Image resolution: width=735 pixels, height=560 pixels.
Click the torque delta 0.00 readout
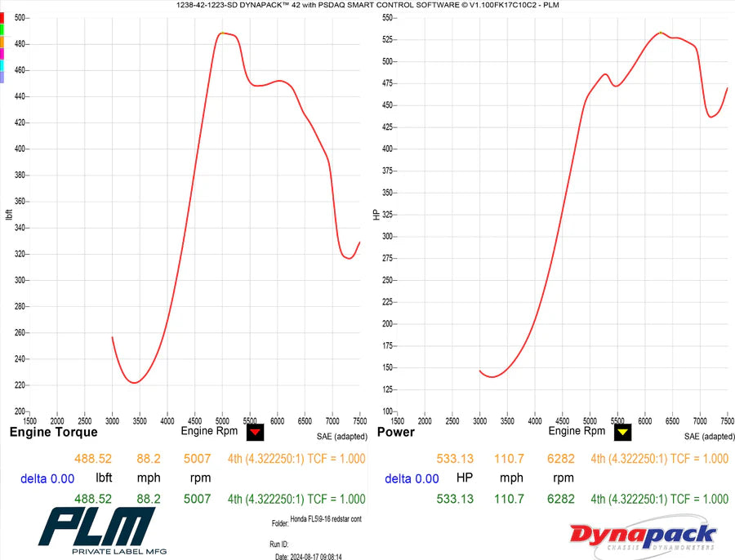pos(47,479)
